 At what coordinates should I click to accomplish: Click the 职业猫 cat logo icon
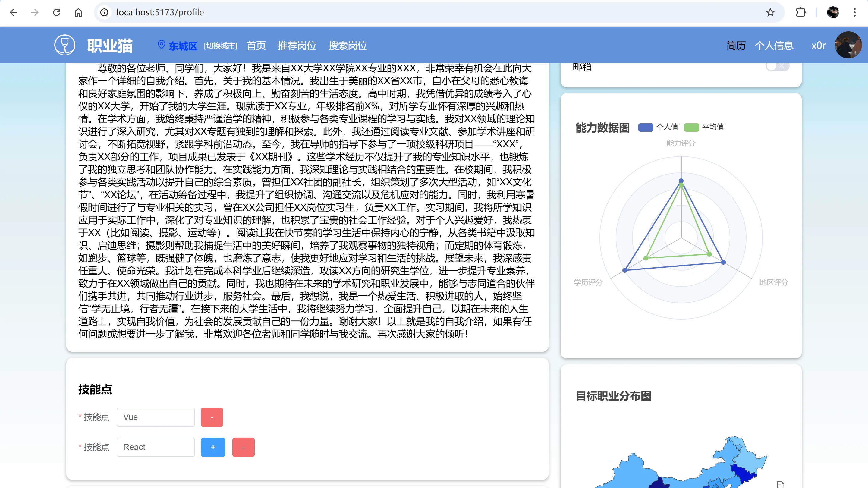coord(65,45)
